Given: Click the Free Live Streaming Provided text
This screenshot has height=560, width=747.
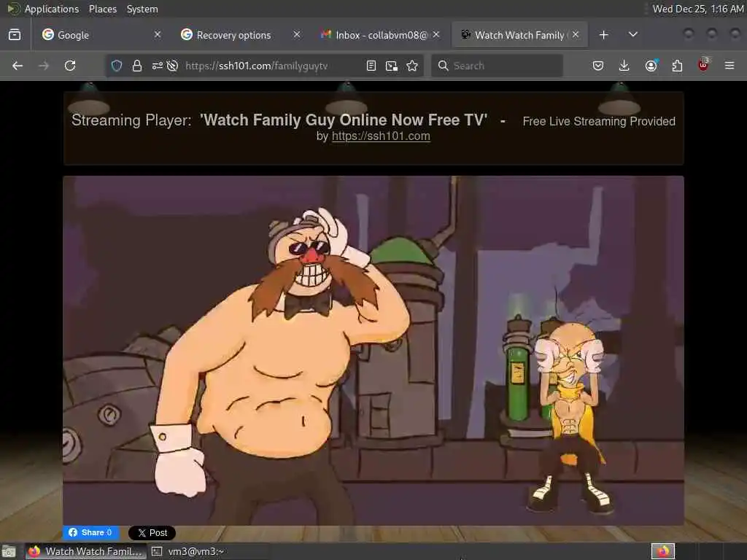Looking at the screenshot, I should (x=599, y=122).
